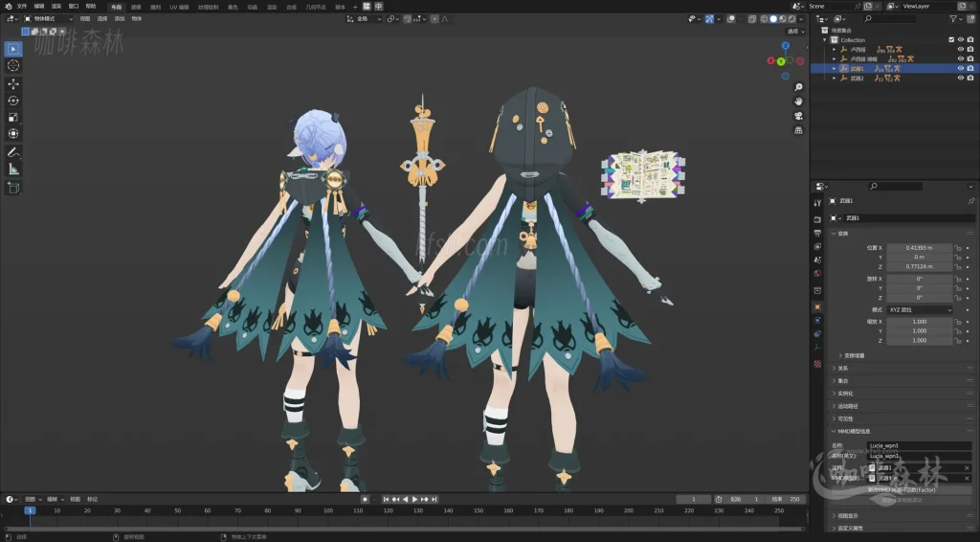The height and width of the screenshot is (542, 980).
Task: Click the viewport pan hand icon
Action: tap(798, 102)
